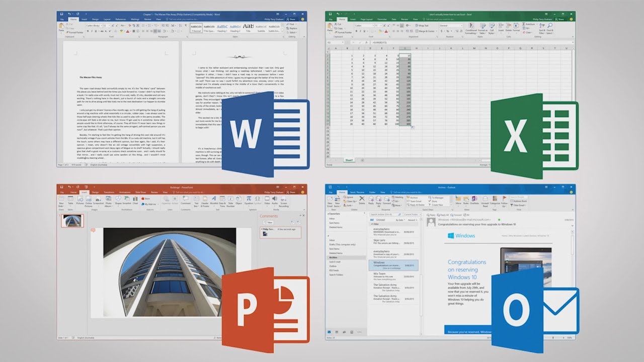Click New Email in Outlook
This screenshot has height=362, width=644.
click(x=330, y=201)
